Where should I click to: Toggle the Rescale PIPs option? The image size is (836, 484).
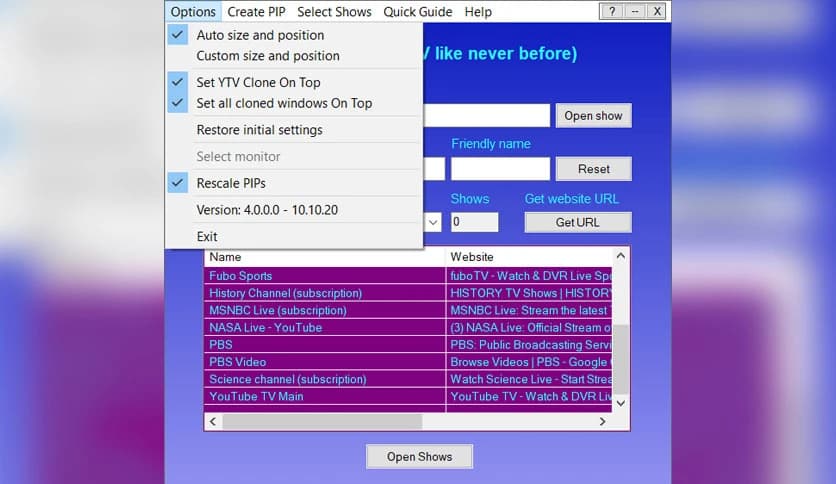294,183
